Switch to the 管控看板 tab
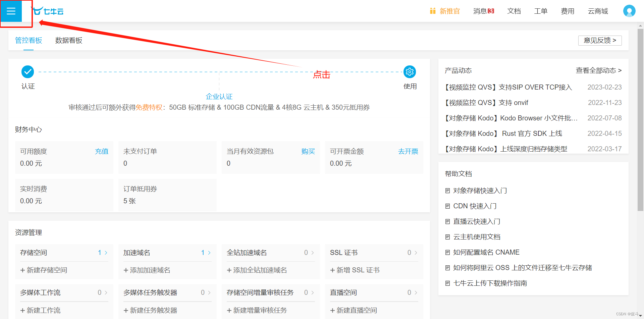 (29, 40)
